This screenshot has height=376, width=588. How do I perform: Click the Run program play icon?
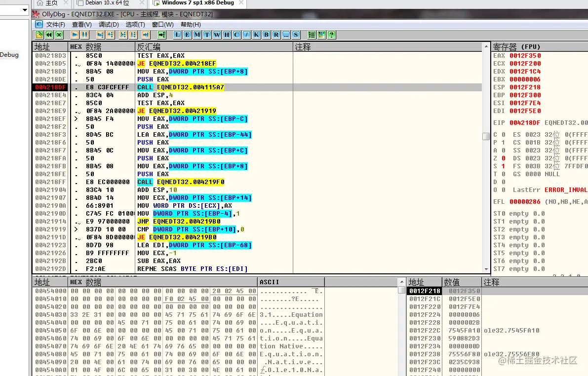click(75, 35)
